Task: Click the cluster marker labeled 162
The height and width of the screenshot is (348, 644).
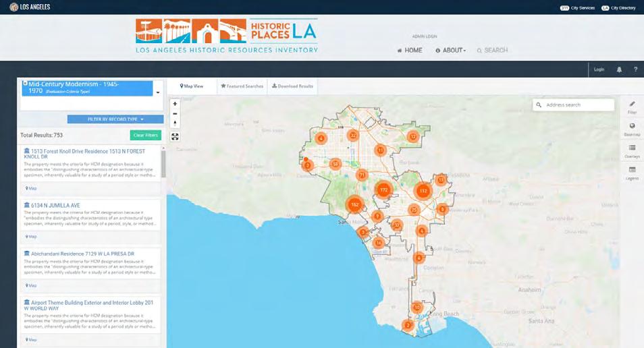Action: coord(355,204)
